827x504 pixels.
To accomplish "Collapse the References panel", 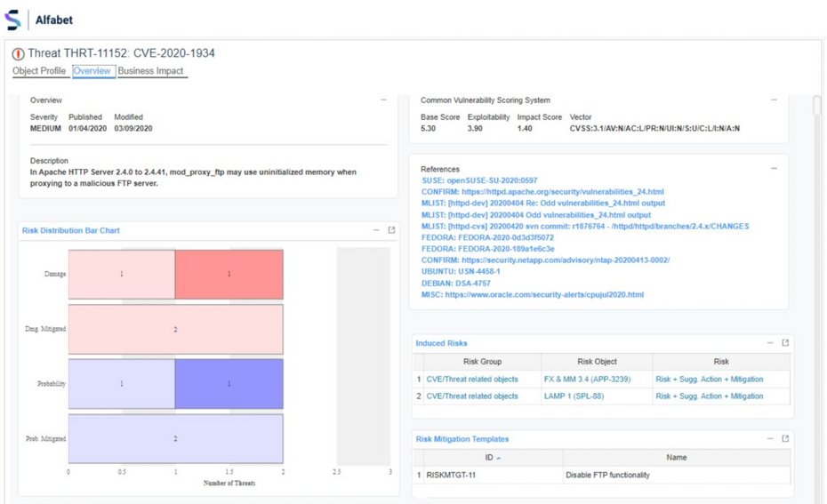I will click(x=774, y=169).
